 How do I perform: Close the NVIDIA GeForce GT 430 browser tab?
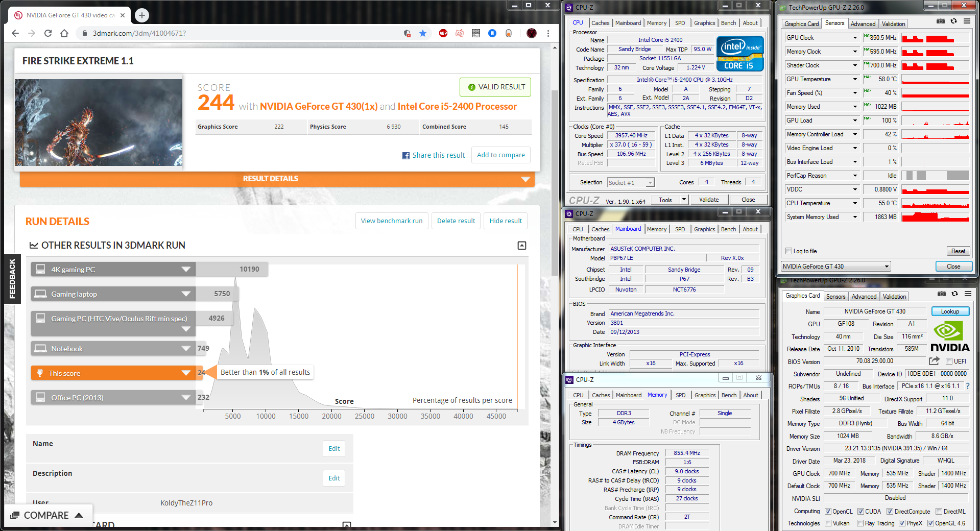click(x=123, y=15)
